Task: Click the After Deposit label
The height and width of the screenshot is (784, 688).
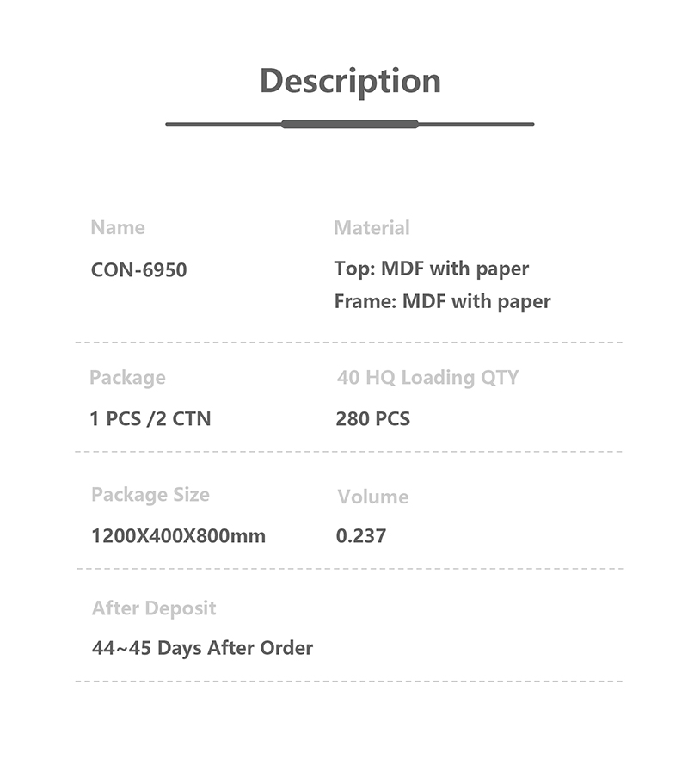Action: [x=154, y=608]
